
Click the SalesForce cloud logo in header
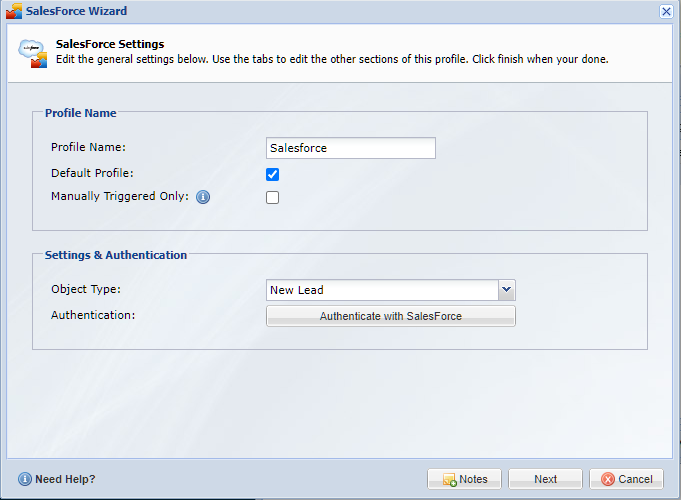click(x=33, y=54)
